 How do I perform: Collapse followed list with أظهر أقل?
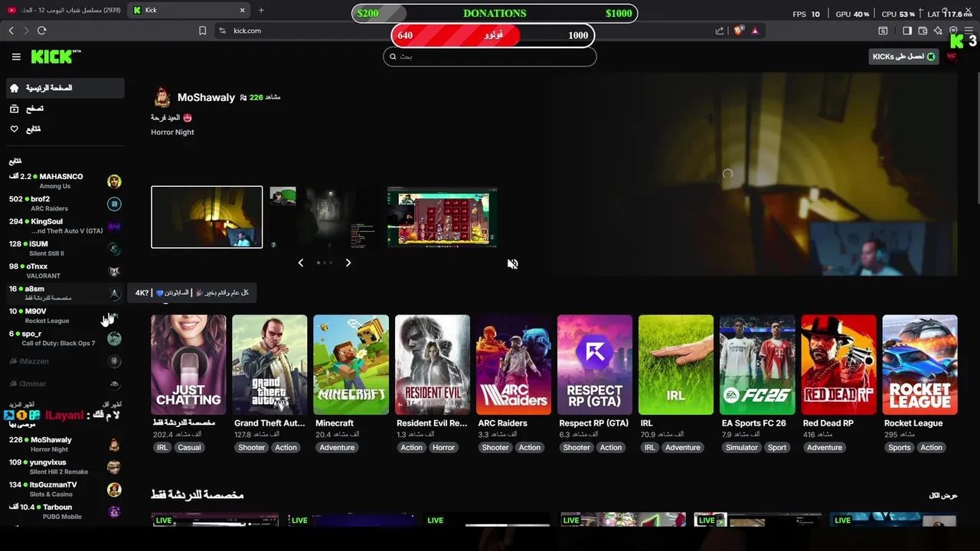(112, 404)
